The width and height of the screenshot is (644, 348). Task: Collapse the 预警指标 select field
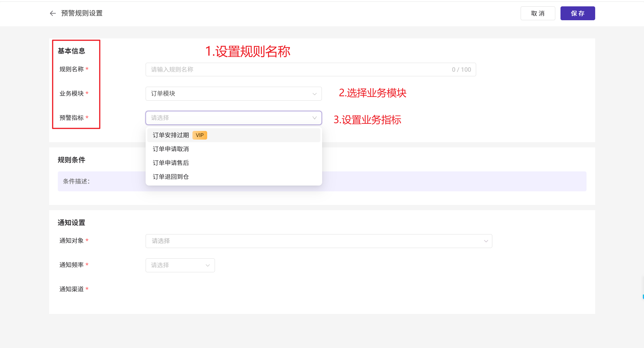(233, 118)
